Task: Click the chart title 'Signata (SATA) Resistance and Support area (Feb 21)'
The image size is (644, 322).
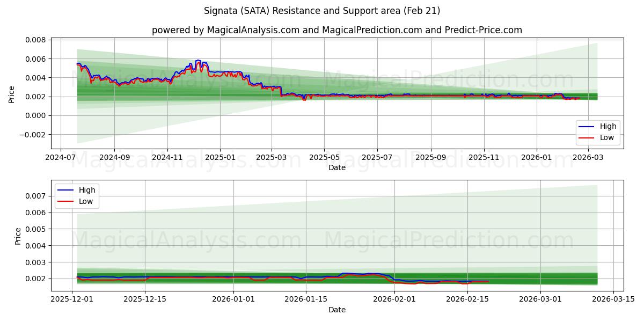Action: (x=322, y=11)
